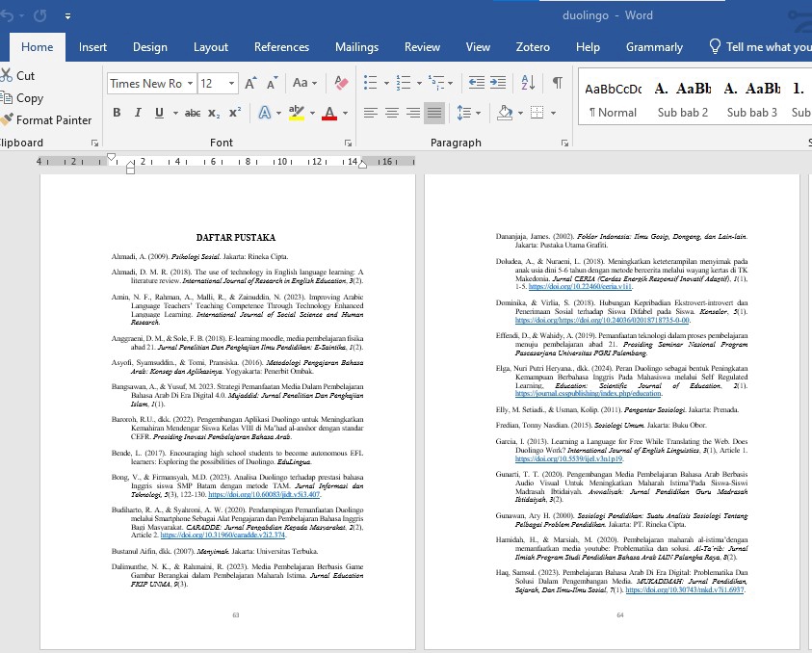Toggle Subscript formatting
Viewport: 812px width, 653px height.
point(214,113)
